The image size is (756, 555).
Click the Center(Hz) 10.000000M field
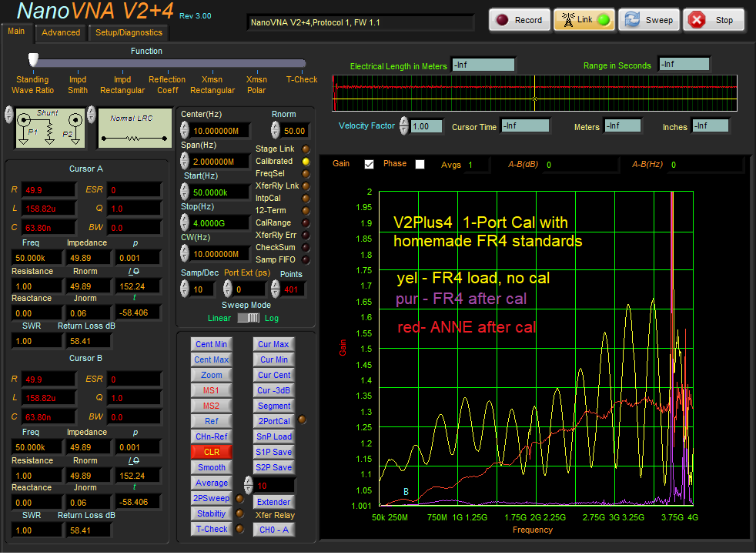(x=221, y=131)
